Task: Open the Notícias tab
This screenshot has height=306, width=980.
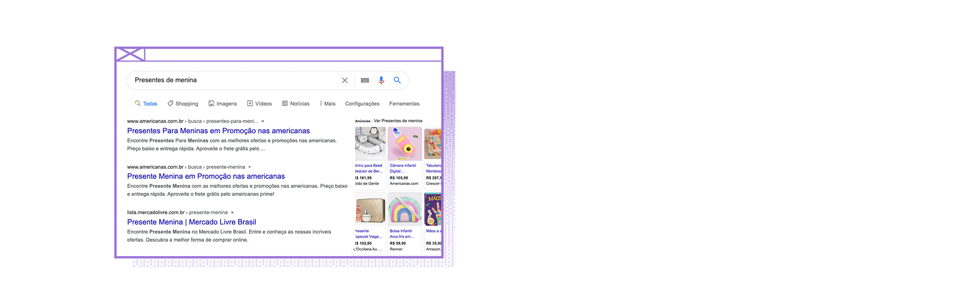Action: 296,104
